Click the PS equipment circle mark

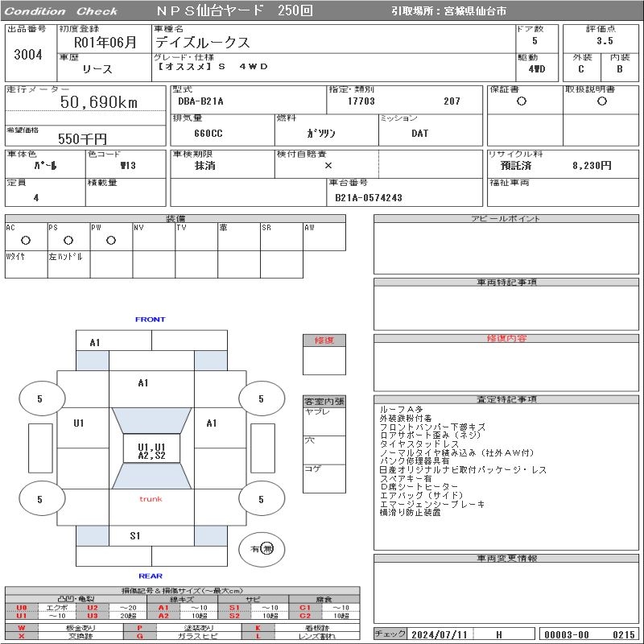[68, 241]
